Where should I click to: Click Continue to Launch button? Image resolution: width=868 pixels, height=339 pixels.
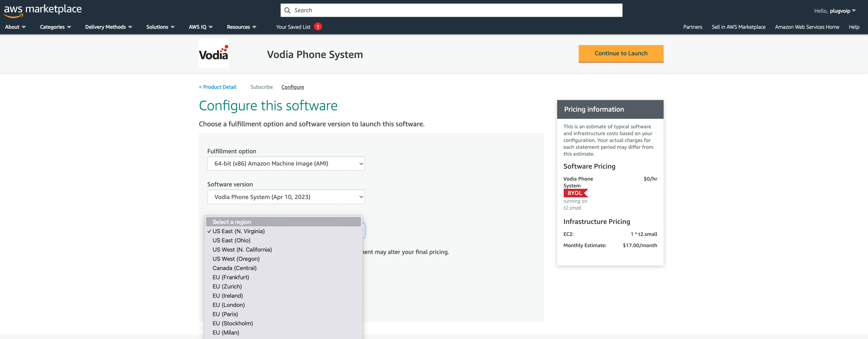click(621, 53)
